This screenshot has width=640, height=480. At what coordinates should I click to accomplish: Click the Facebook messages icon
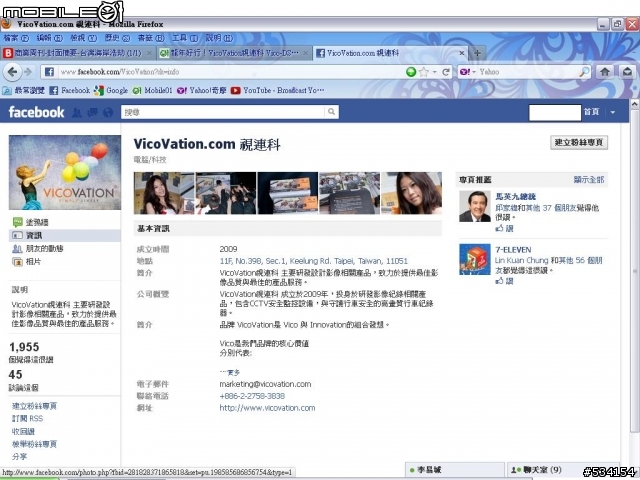coord(93,112)
